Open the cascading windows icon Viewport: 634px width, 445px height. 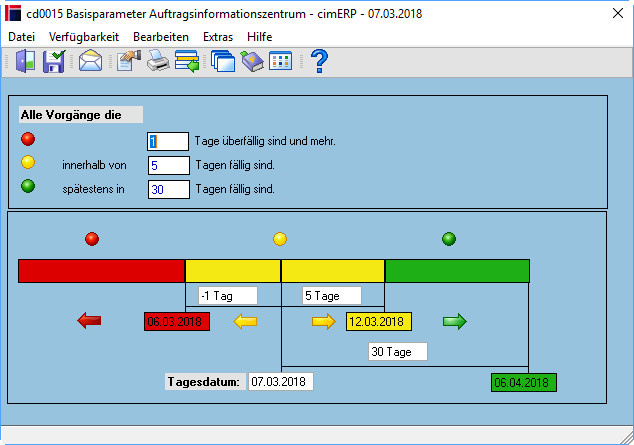click(x=223, y=61)
